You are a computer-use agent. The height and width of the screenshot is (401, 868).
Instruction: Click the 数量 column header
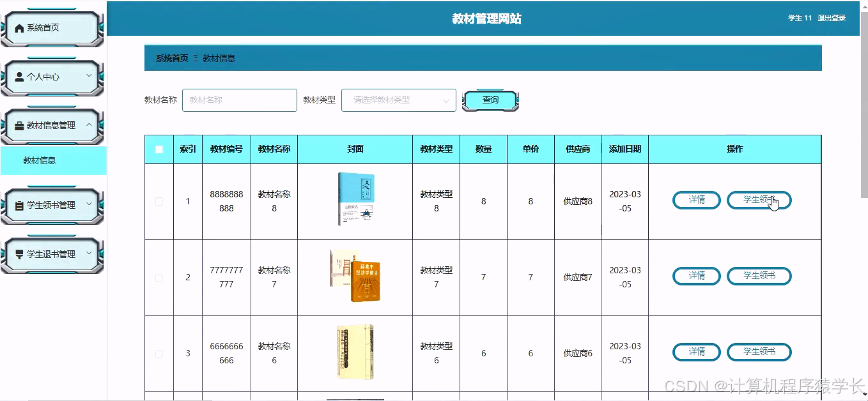click(x=483, y=149)
